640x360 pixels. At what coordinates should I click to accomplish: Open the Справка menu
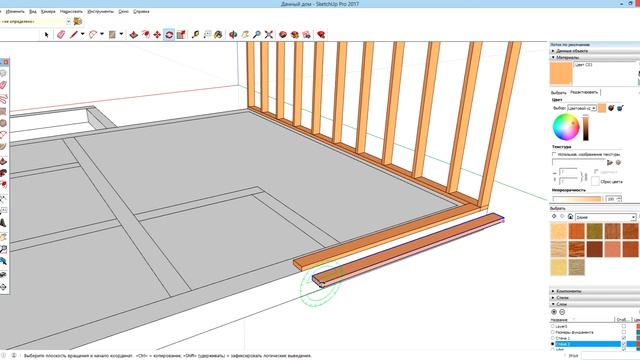tap(141, 11)
